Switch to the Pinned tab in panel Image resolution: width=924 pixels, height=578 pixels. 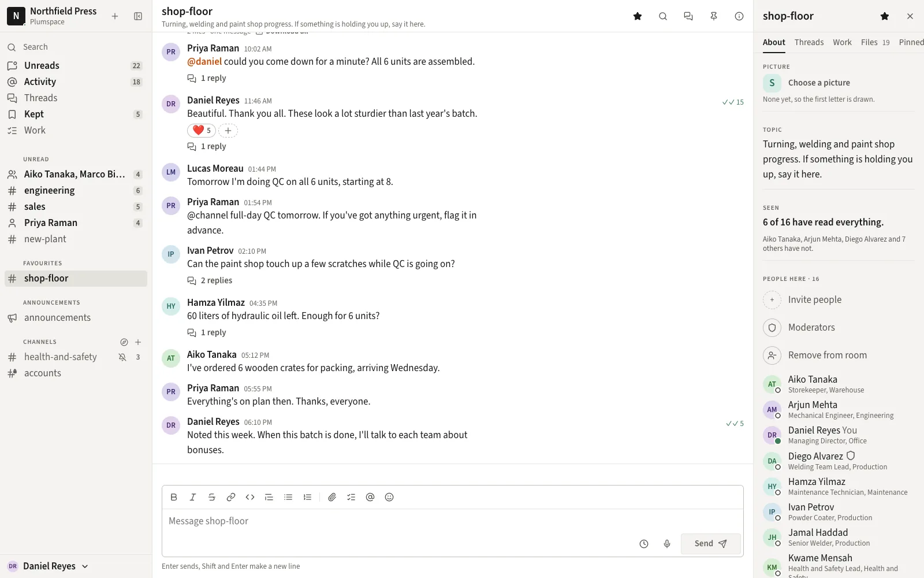click(x=911, y=42)
